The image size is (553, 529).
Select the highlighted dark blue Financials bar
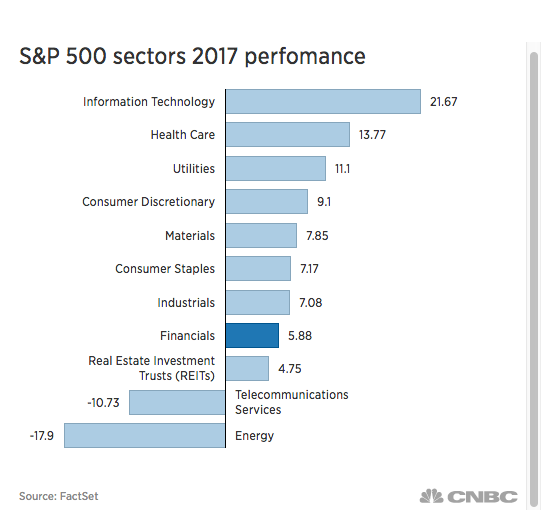click(253, 335)
